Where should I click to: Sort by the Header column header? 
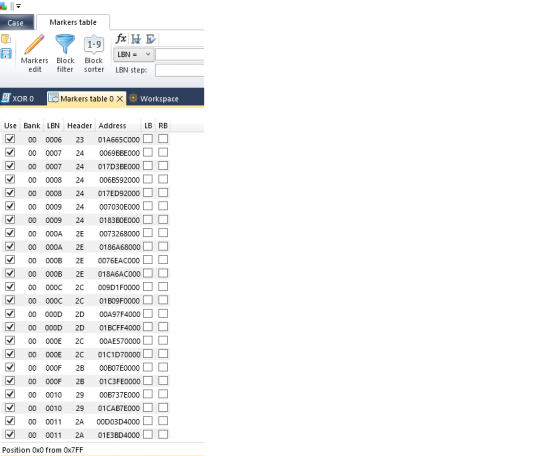coord(80,126)
